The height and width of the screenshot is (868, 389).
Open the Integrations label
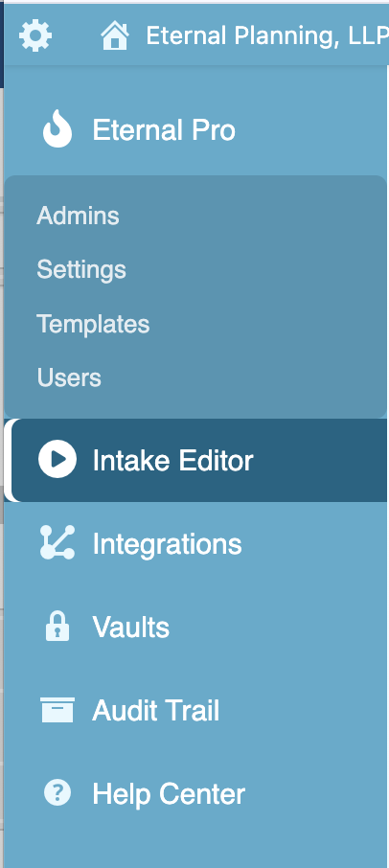click(167, 544)
